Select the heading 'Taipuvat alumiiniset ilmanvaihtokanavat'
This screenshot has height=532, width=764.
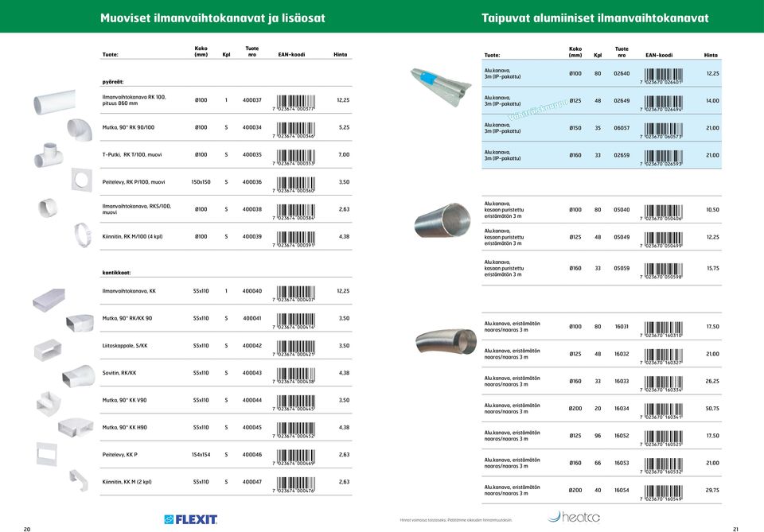(595, 18)
